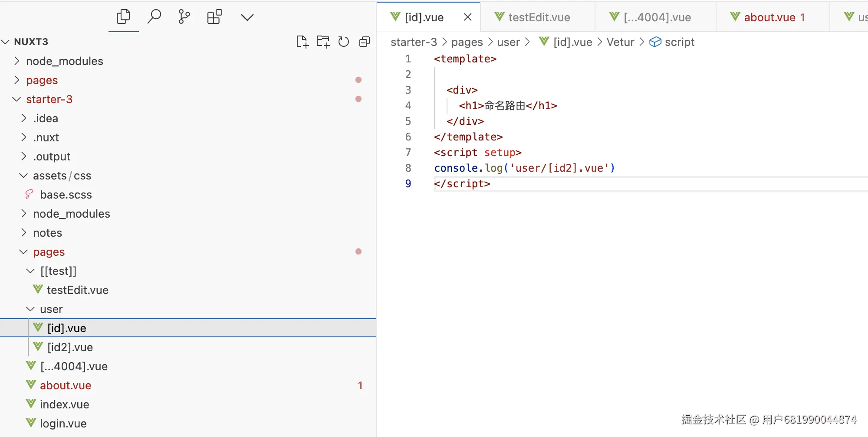The image size is (868, 437).
Task: Click [id].vue in the breadcrumb
Action: coord(572,42)
